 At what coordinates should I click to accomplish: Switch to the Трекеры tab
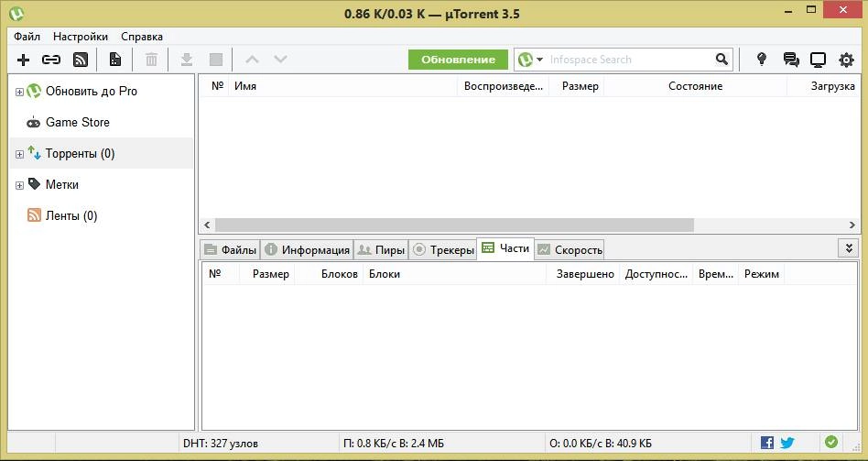[x=443, y=250]
